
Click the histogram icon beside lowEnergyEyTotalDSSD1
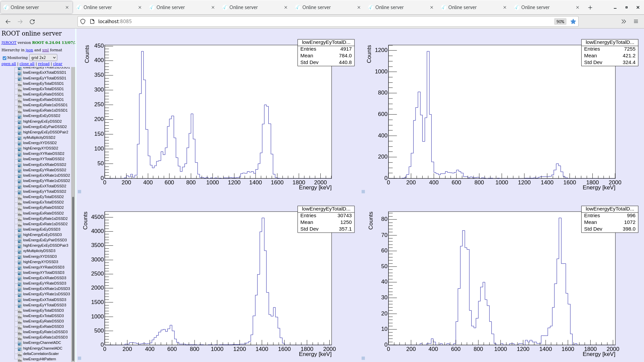coord(20,84)
